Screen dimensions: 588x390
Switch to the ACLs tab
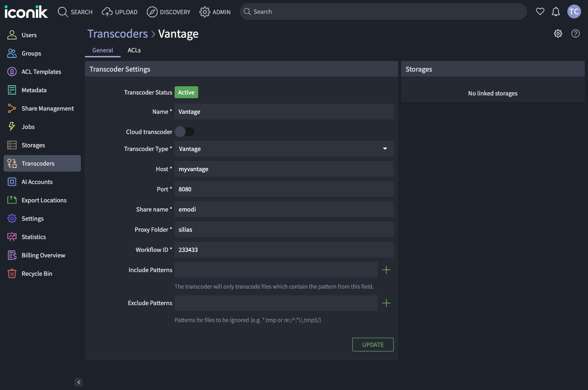click(x=134, y=50)
